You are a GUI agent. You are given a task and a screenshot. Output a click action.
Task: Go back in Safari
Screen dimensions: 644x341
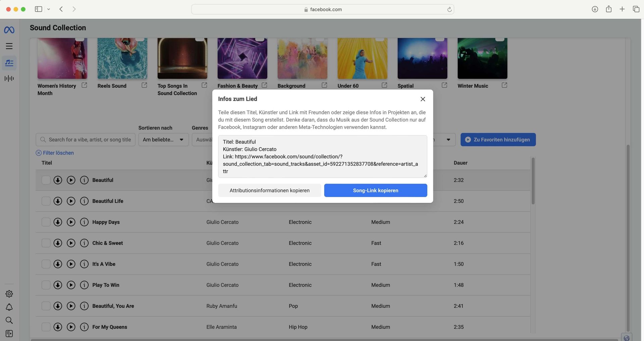click(x=61, y=9)
